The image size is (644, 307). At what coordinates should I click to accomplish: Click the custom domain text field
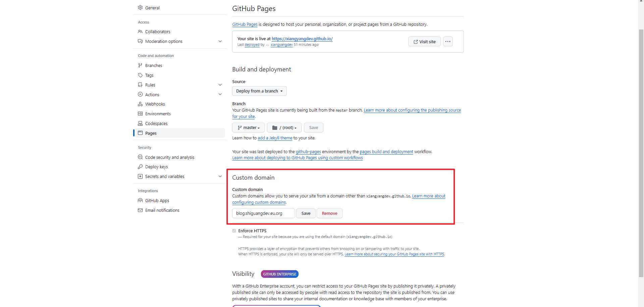point(264,213)
